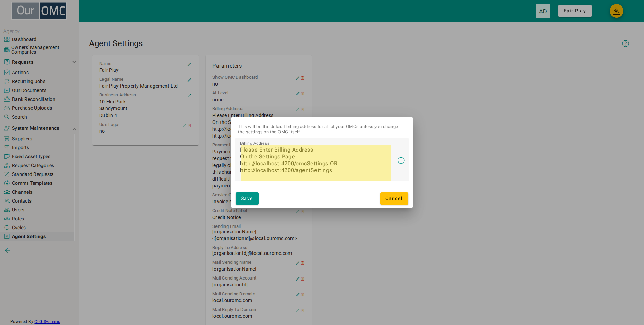This screenshot has height=325, width=644.
Task: Edit the Mail Sending Domain parameter
Action: pyautogui.click(x=298, y=295)
